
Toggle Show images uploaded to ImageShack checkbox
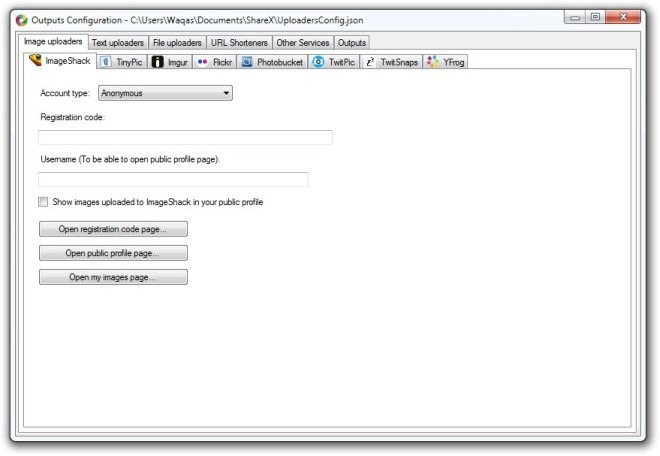pos(43,202)
